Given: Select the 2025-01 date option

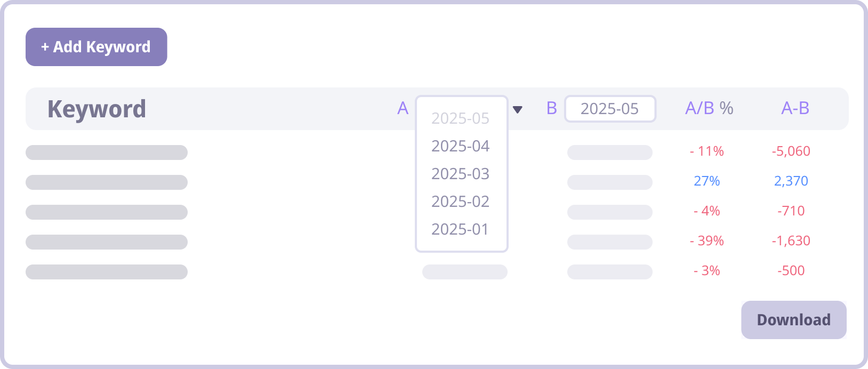Looking at the screenshot, I should coord(461,229).
